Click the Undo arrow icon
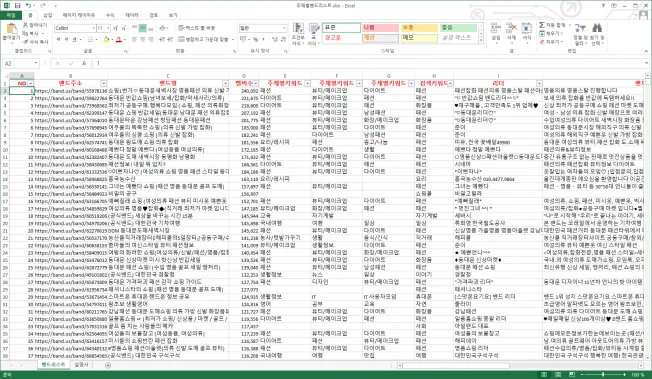Image resolution: width=652 pixels, height=379 pixels. 28,5
